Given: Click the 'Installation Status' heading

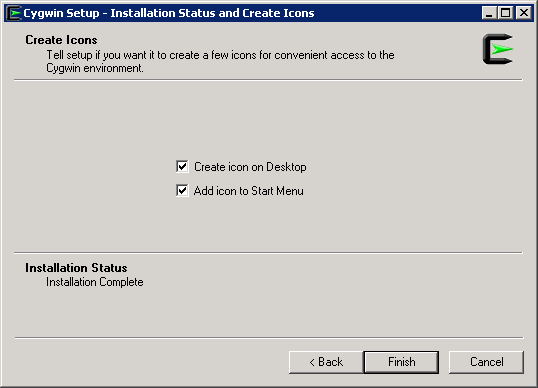Looking at the screenshot, I should 76,268.
